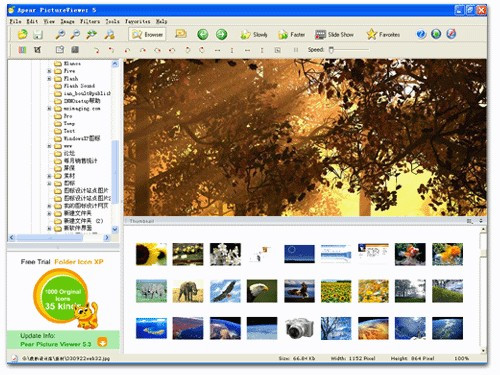Open the View menu
The image size is (500, 375).
tap(49, 21)
